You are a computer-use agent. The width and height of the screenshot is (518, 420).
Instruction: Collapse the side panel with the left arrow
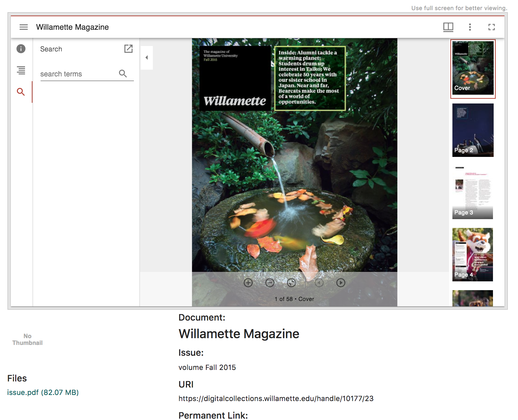[x=147, y=58]
